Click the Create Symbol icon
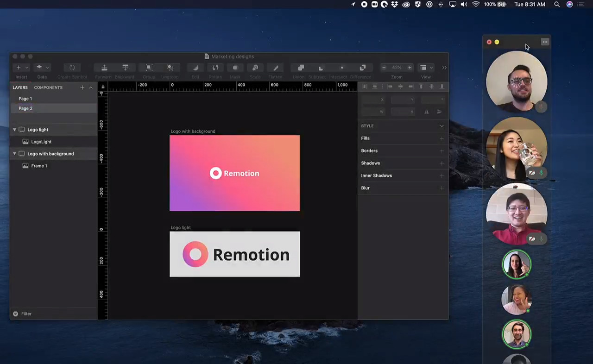 [x=72, y=68]
